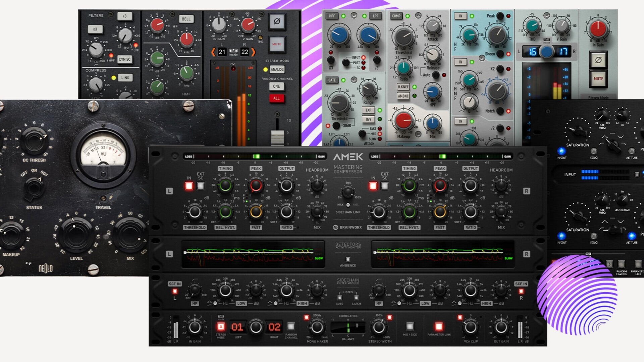Click the phase invert Ø button on the black console
The width and height of the screenshot is (644, 362).
point(277,22)
